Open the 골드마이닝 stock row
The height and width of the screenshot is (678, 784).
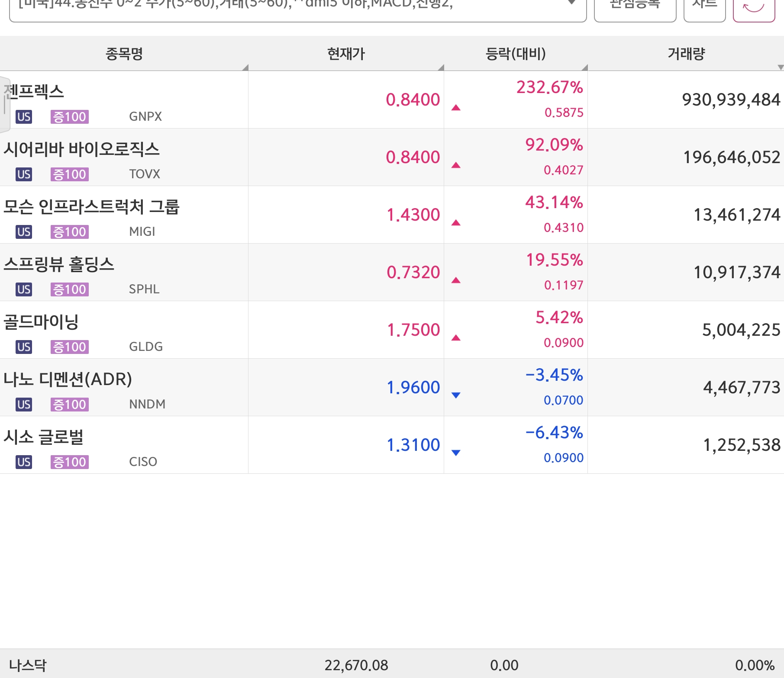(392, 330)
